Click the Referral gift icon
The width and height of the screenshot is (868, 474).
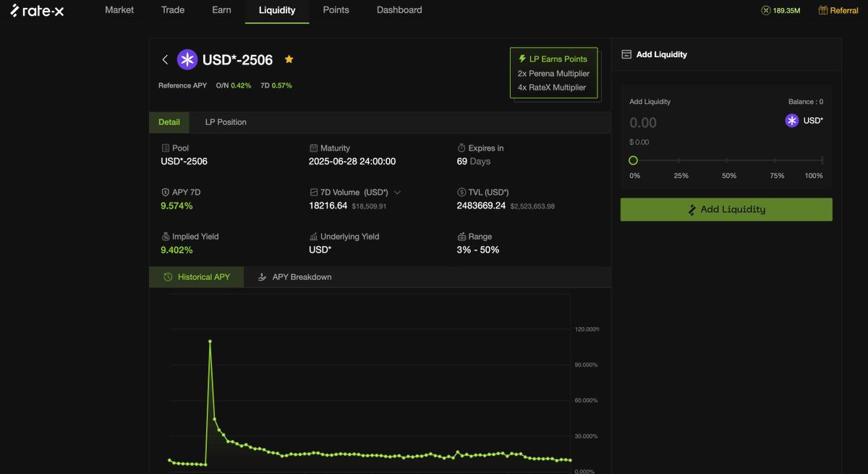pos(823,10)
